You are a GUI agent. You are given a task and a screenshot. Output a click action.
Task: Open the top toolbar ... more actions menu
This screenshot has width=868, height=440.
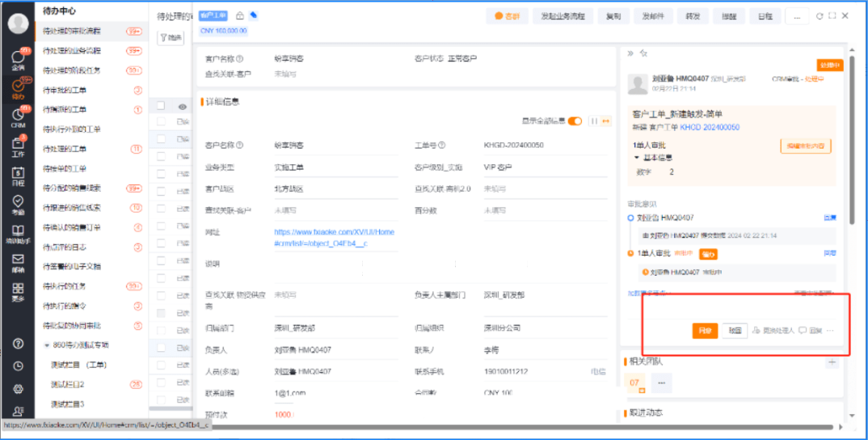(x=797, y=17)
